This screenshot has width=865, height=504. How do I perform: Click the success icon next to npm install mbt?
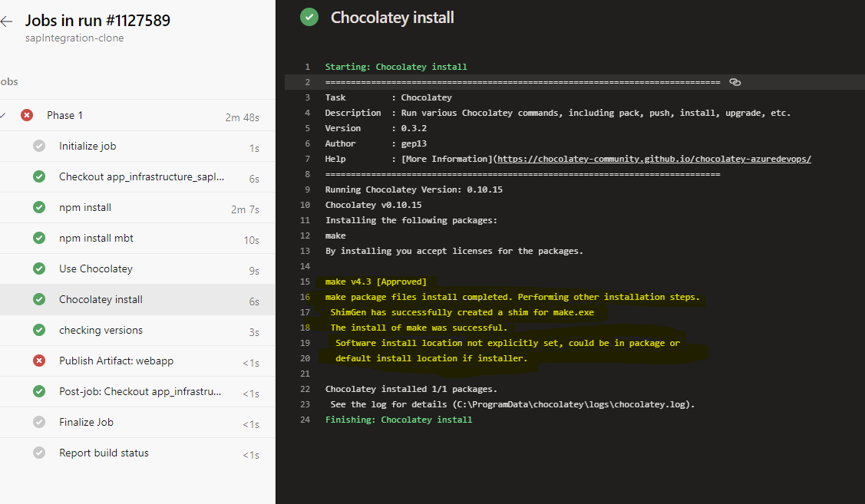pos(39,238)
